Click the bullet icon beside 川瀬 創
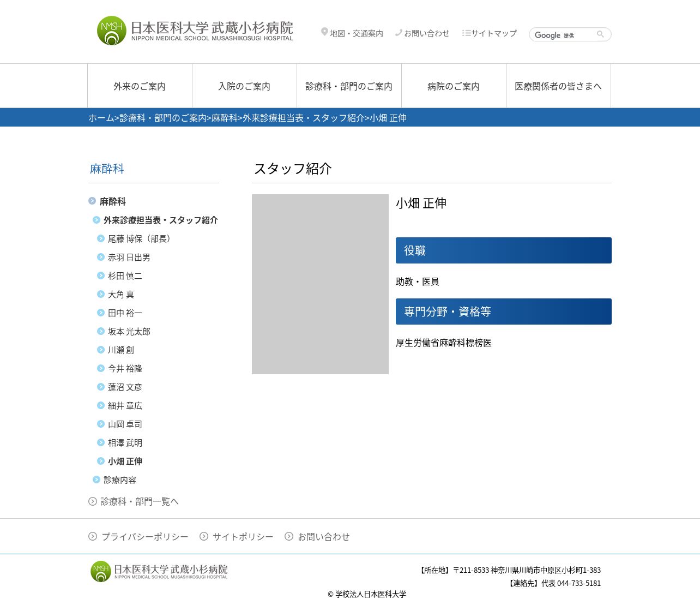 click(101, 350)
